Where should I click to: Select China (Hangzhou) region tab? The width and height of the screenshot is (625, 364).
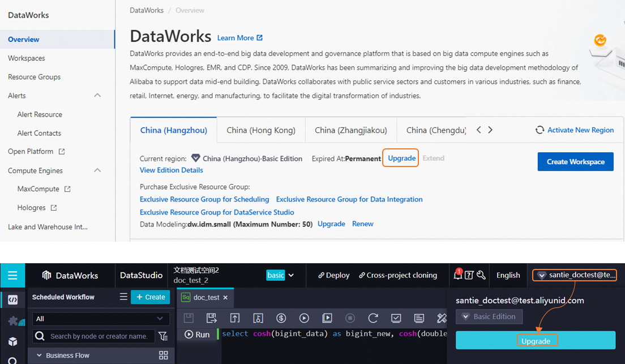(x=173, y=130)
